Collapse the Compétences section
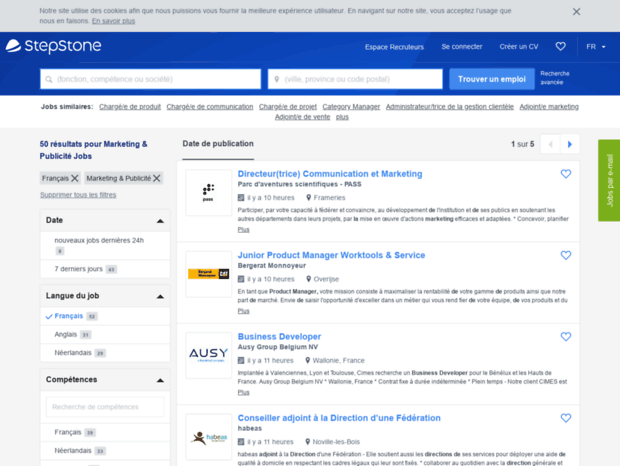Image resolution: width=620 pixels, height=466 pixels. (160, 380)
